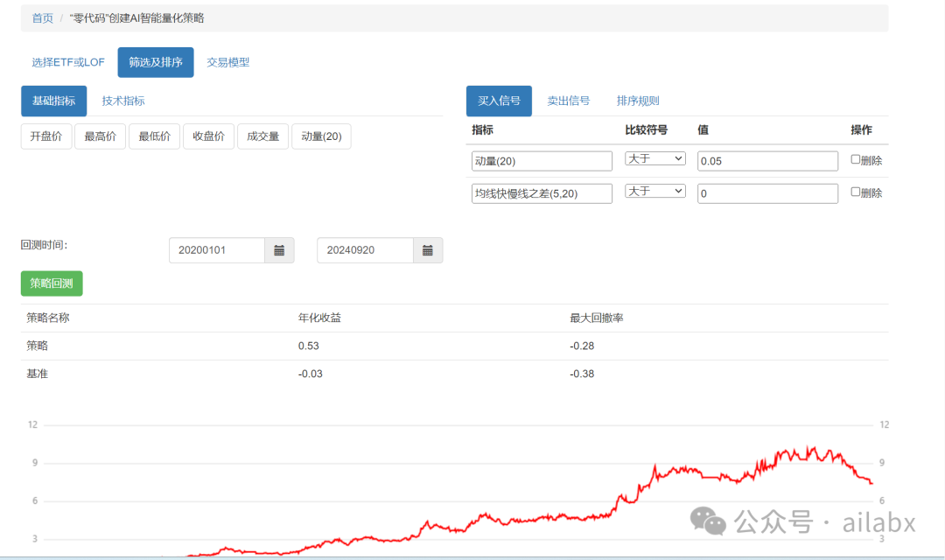
Task: Edit the start date field 20200101
Action: 217,250
